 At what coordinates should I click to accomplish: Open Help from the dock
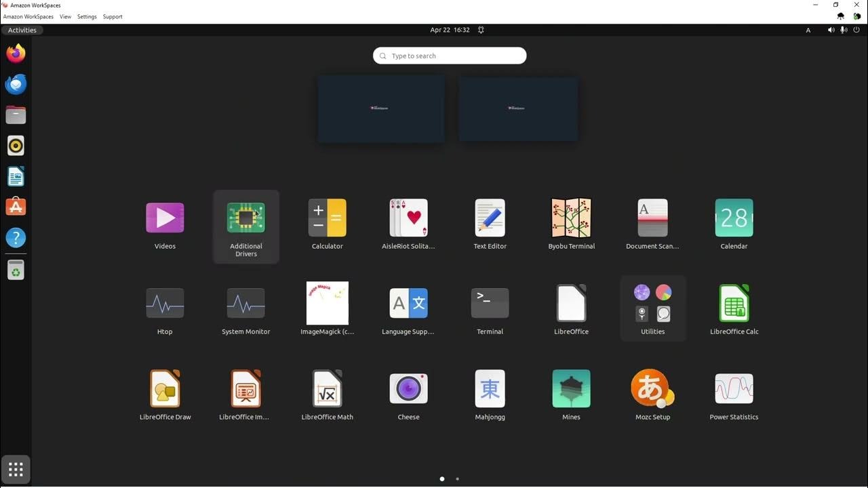16,238
